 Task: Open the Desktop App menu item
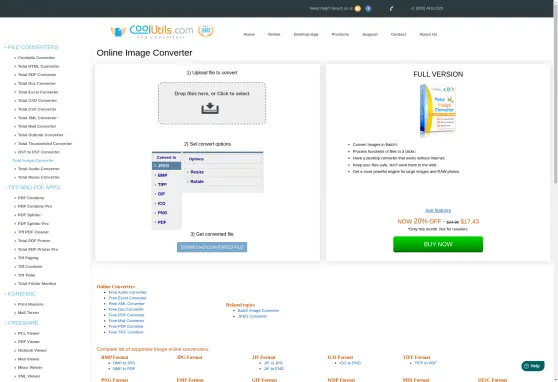pyautogui.click(x=306, y=35)
